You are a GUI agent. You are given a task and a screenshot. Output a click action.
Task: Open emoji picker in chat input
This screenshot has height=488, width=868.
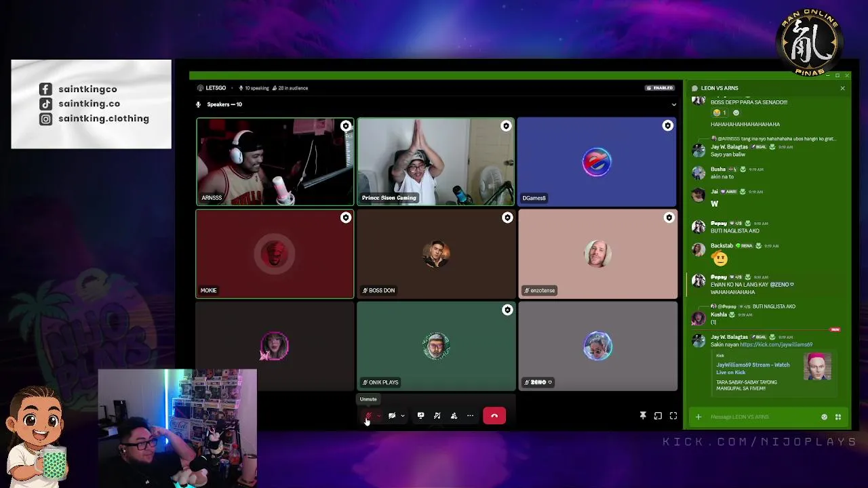[825, 417]
